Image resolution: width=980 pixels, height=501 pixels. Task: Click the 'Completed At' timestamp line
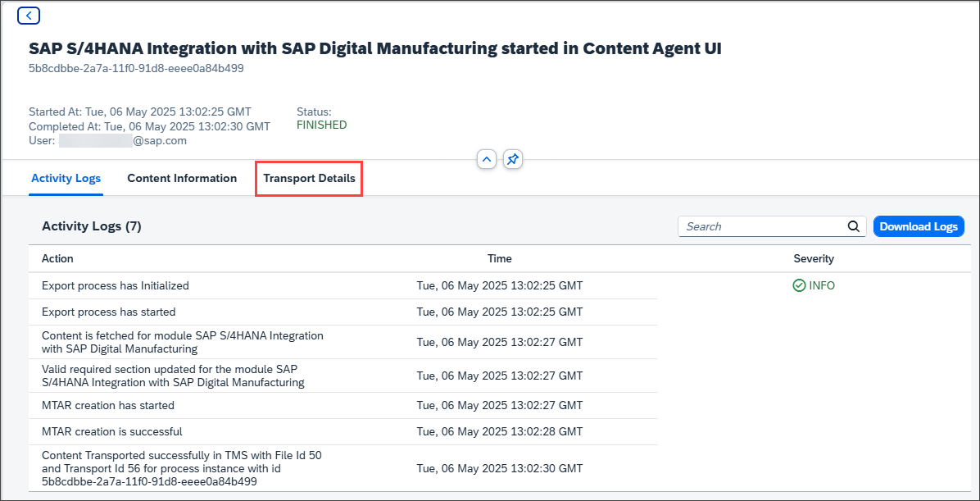pyautogui.click(x=149, y=126)
